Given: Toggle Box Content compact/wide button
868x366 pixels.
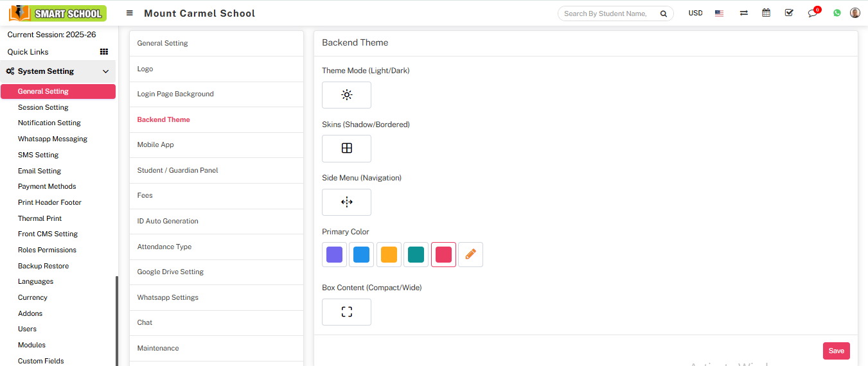Looking at the screenshot, I should [x=346, y=312].
